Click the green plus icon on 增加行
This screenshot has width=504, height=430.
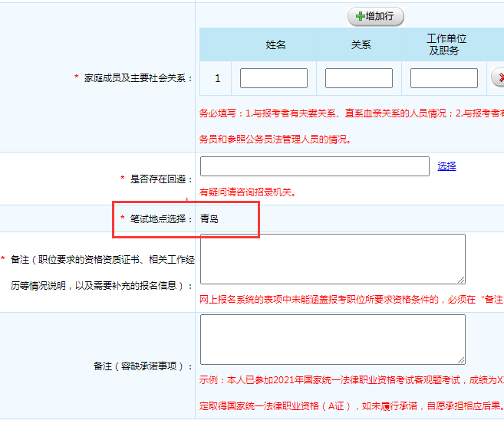360,16
